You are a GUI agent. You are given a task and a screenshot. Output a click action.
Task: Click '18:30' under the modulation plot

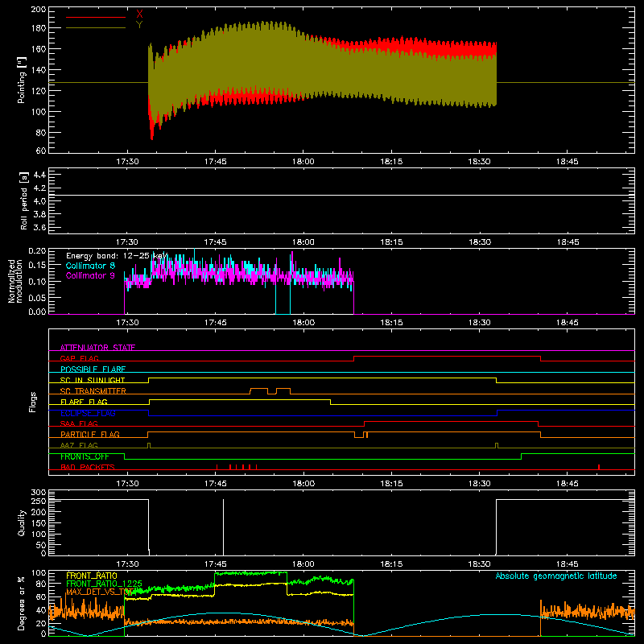tap(479, 323)
